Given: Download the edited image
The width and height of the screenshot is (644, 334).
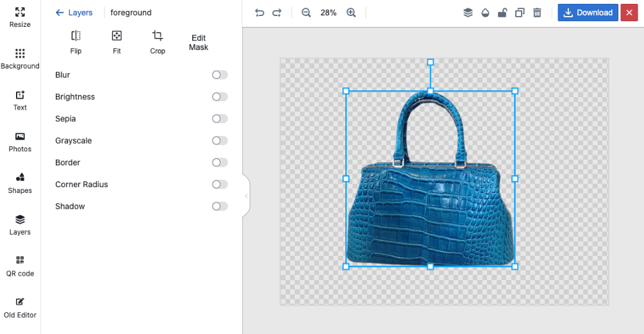Looking at the screenshot, I should coord(588,13).
